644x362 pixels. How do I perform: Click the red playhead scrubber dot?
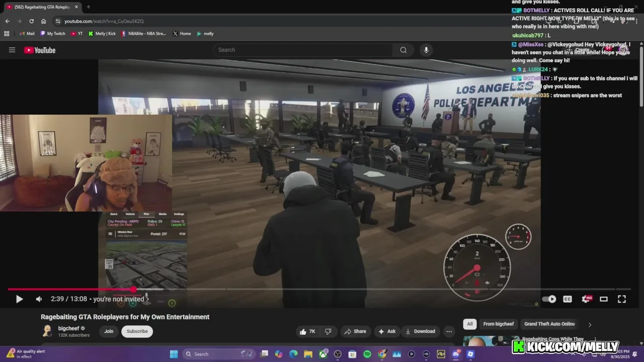133,289
